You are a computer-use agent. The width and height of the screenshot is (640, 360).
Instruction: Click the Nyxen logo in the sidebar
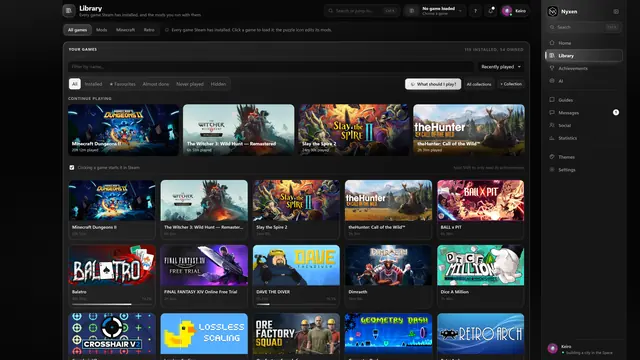pyautogui.click(x=553, y=11)
